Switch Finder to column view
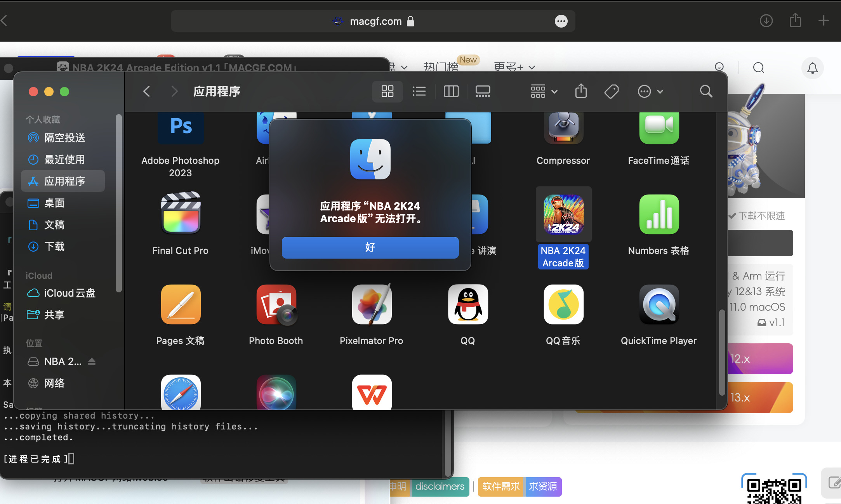841x504 pixels. coord(451,92)
